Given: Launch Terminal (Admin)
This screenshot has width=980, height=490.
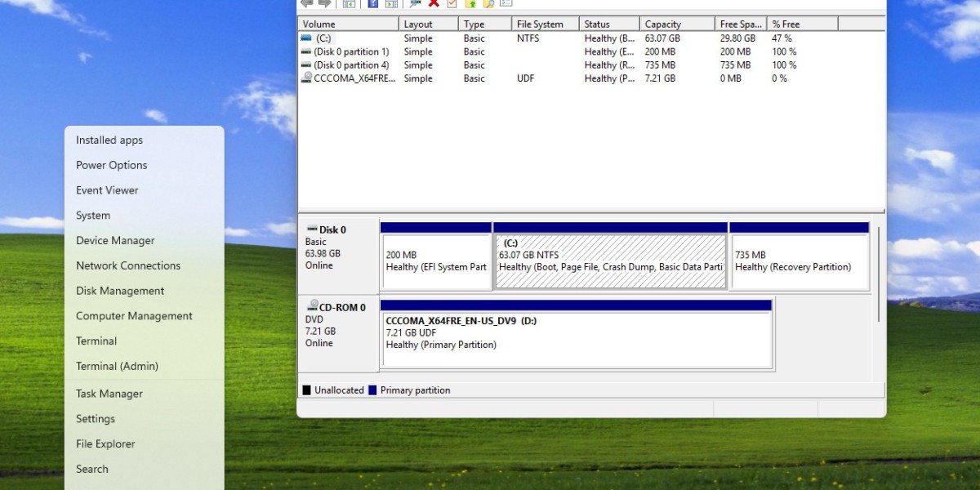Looking at the screenshot, I should pyautogui.click(x=117, y=367).
